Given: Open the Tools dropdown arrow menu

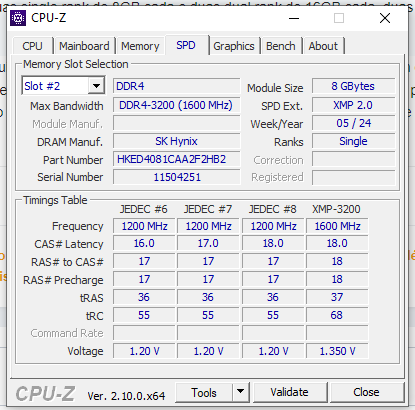Looking at the screenshot, I should (240, 393).
